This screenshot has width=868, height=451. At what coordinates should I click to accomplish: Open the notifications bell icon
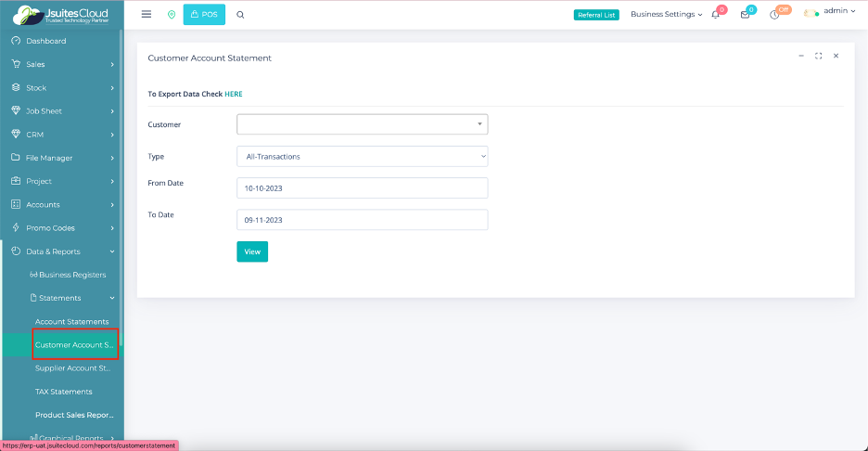[715, 15]
